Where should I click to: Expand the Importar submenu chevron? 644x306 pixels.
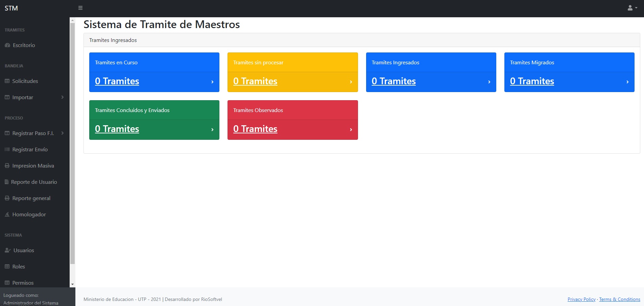63,97
